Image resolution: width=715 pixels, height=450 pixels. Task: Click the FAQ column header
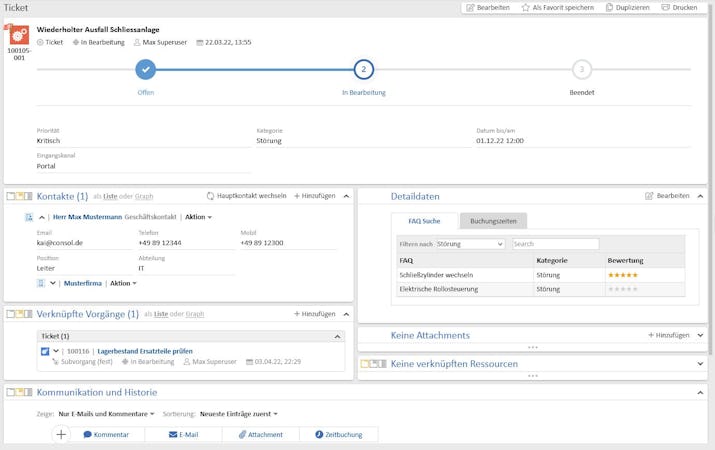[406, 261]
